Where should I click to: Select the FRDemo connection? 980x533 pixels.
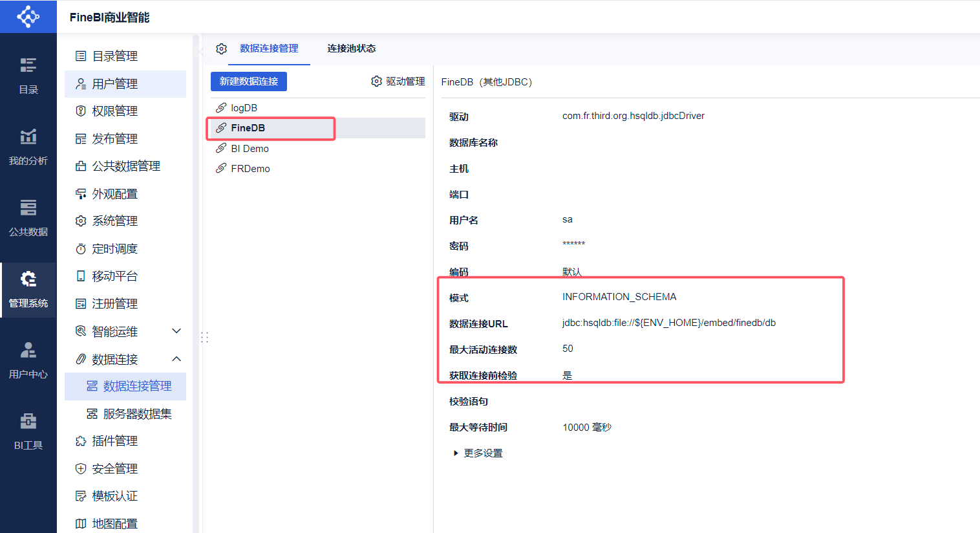point(318,169)
